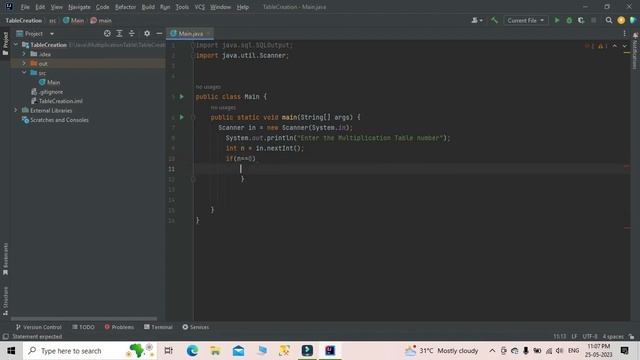Expand all in Project panel
The height and width of the screenshot is (360, 640).
119,33
